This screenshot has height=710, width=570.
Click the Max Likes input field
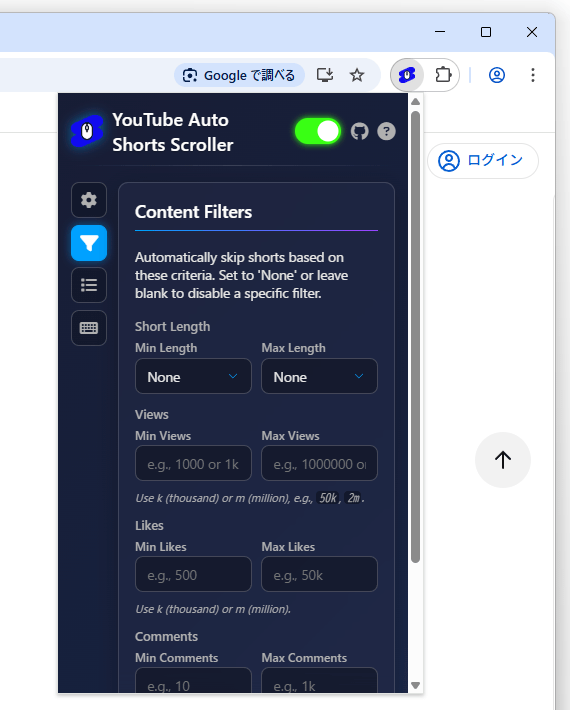[319, 574]
